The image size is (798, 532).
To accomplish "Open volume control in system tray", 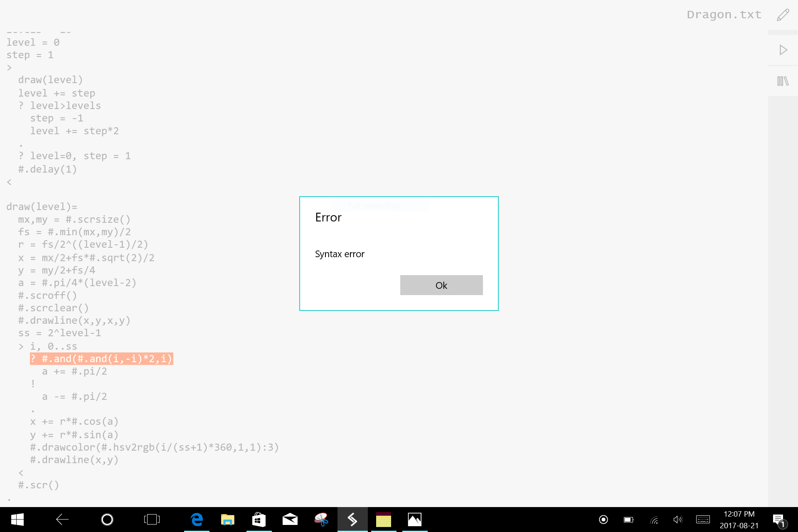I will point(677,520).
